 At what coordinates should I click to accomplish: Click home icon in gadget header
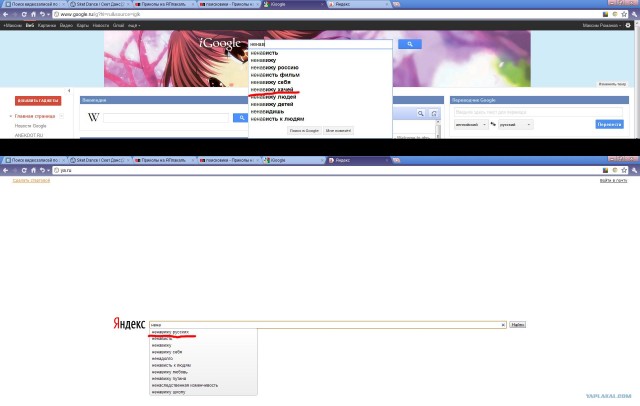(x=434, y=113)
